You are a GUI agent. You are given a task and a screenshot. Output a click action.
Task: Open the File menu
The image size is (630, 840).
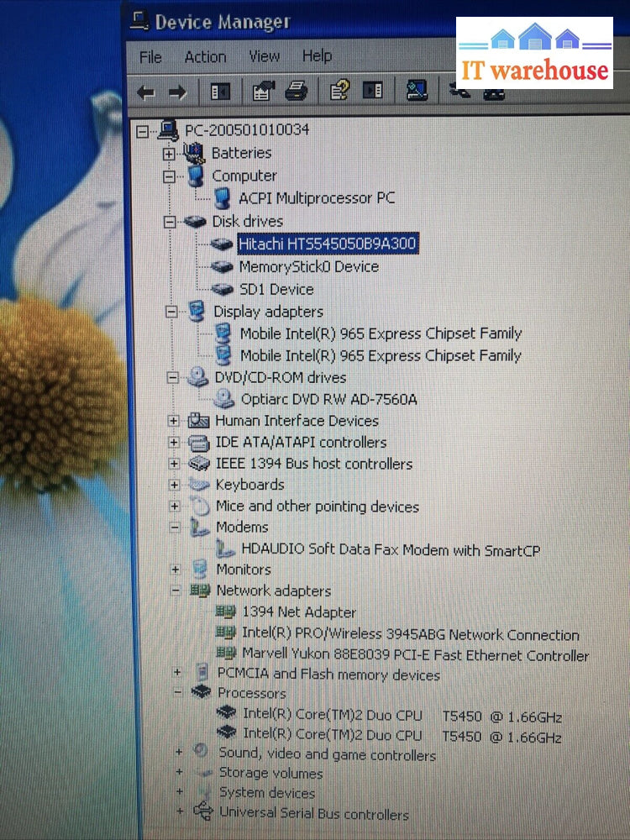tap(150, 57)
